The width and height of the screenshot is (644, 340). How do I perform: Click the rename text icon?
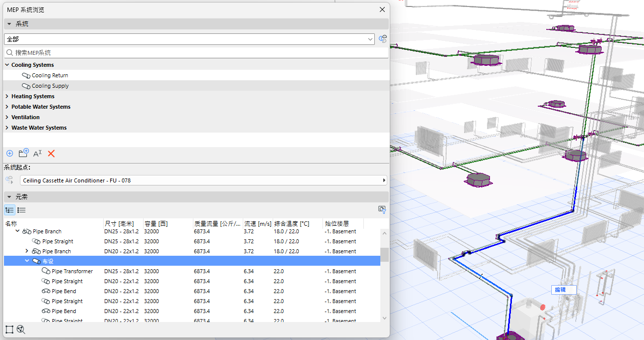pyautogui.click(x=37, y=154)
